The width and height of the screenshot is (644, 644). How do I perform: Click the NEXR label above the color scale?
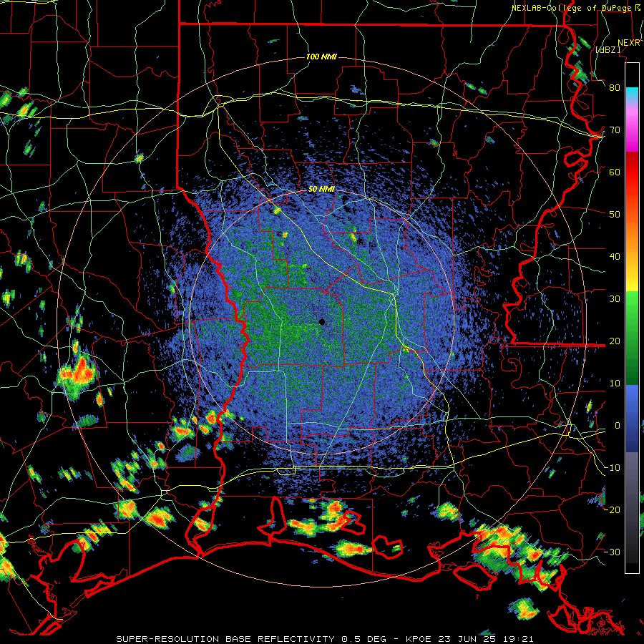click(x=629, y=43)
